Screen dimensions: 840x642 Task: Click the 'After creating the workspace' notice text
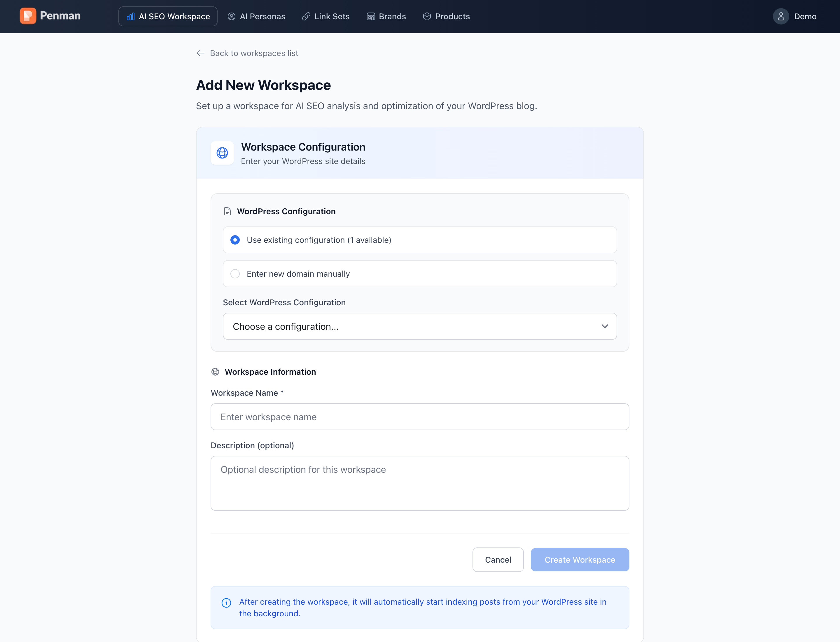(x=423, y=608)
